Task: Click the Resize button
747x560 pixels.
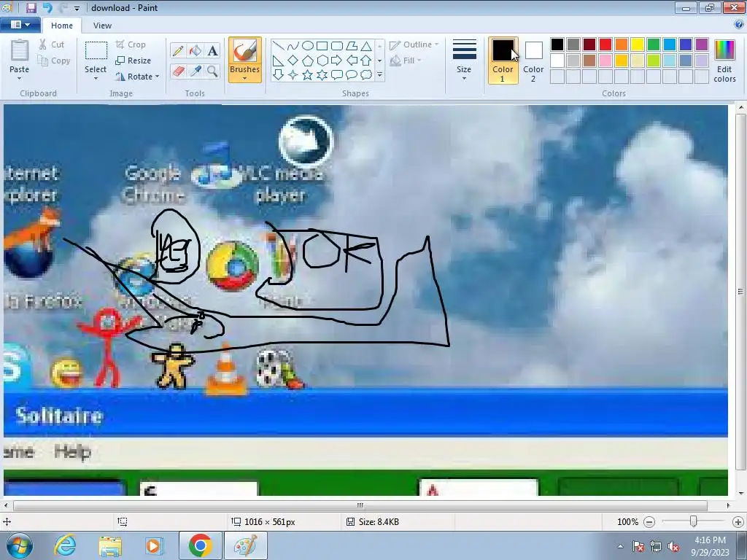Action: point(133,61)
